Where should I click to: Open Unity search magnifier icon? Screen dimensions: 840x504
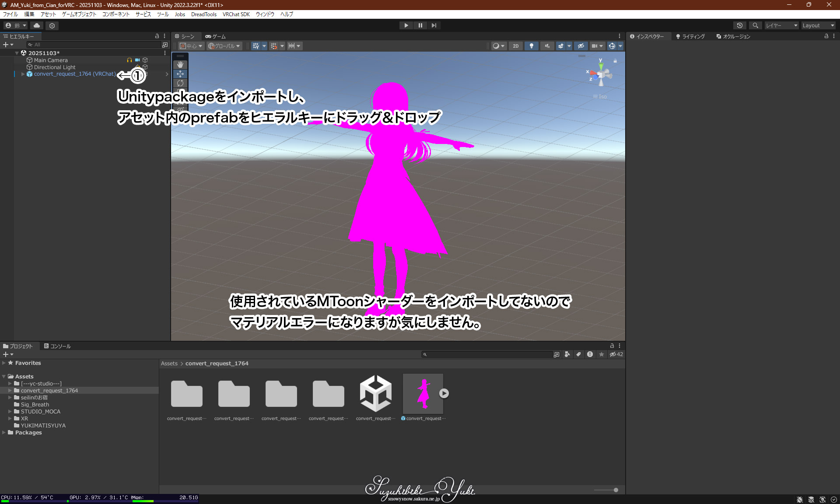coord(755,25)
